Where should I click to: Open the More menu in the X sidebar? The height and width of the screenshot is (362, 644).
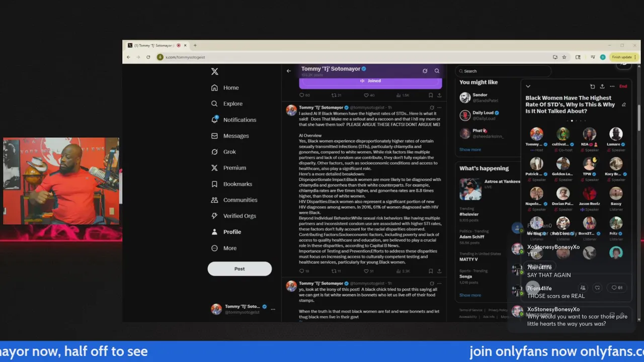pos(223,248)
